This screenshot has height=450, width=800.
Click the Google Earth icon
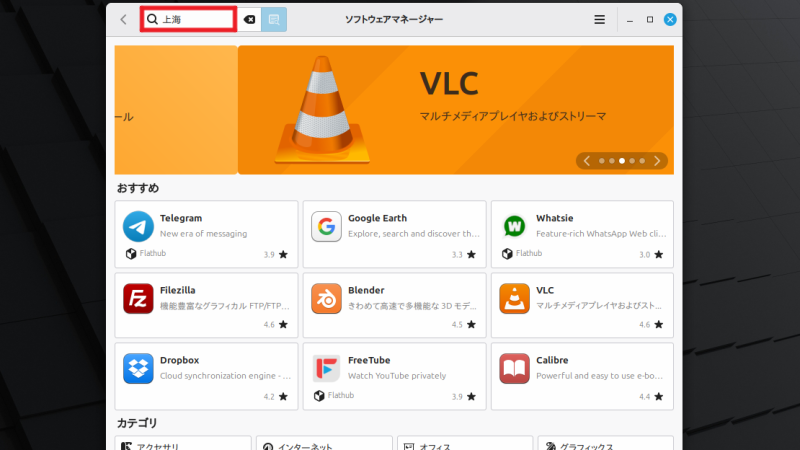point(327,226)
